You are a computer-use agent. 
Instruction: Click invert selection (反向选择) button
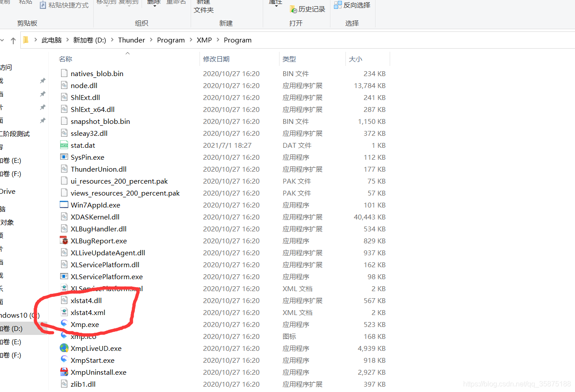point(352,5)
